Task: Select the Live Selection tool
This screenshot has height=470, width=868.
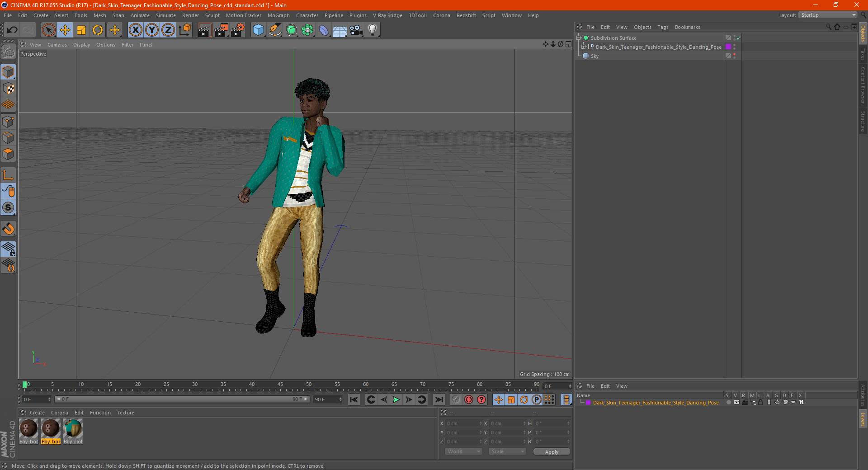Action: point(48,30)
